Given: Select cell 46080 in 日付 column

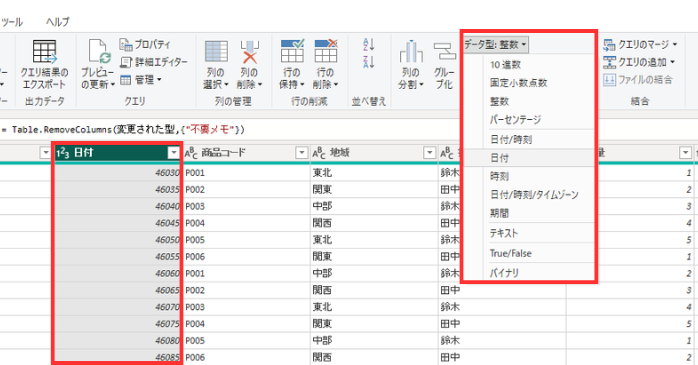Looking at the screenshot, I should click(x=117, y=341).
